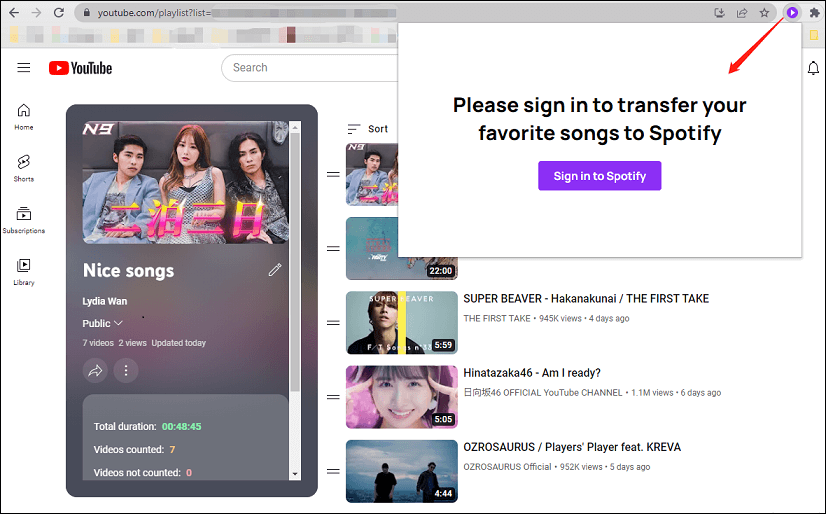Open OZROSAURUS Players' Player thumbnail
The height and width of the screenshot is (514, 826).
point(401,471)
